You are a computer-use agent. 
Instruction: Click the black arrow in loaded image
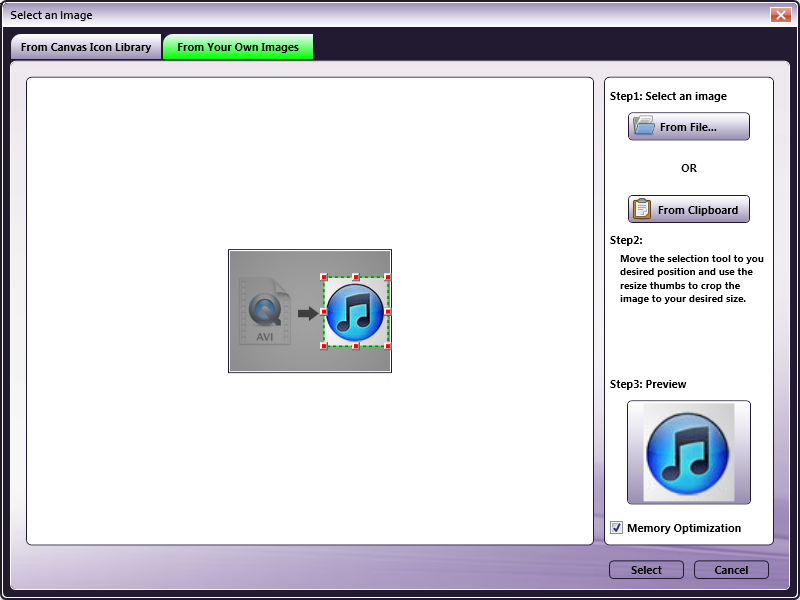click(x=308, y=313)
